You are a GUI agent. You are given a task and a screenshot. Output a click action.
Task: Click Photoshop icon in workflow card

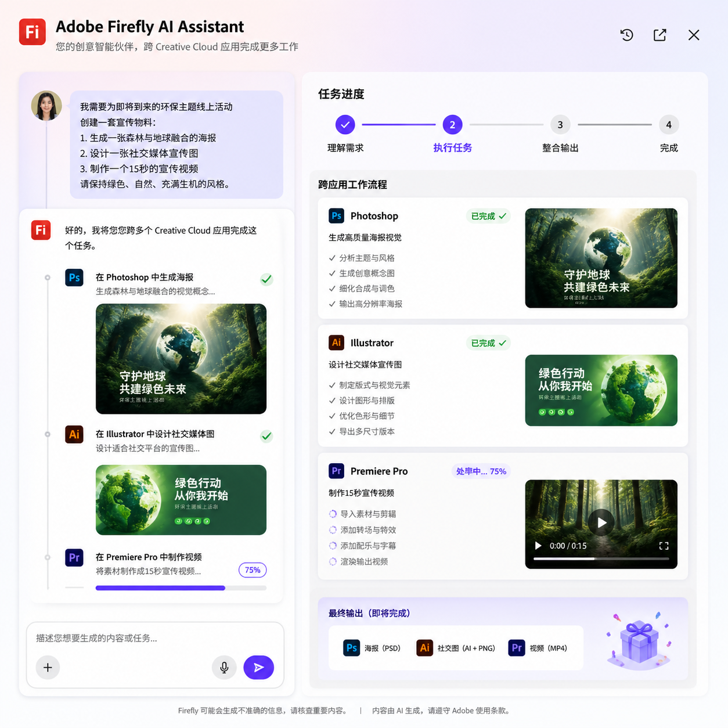coord(337,216)
